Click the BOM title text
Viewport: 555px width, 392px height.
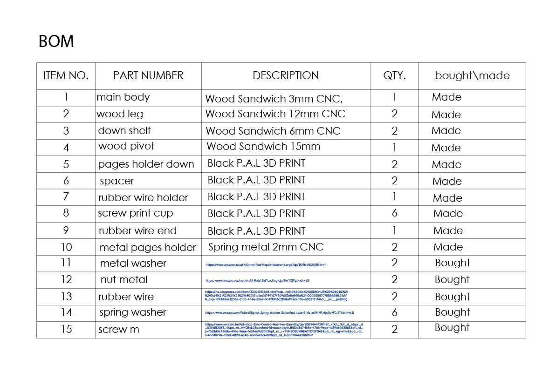point(56,41)
